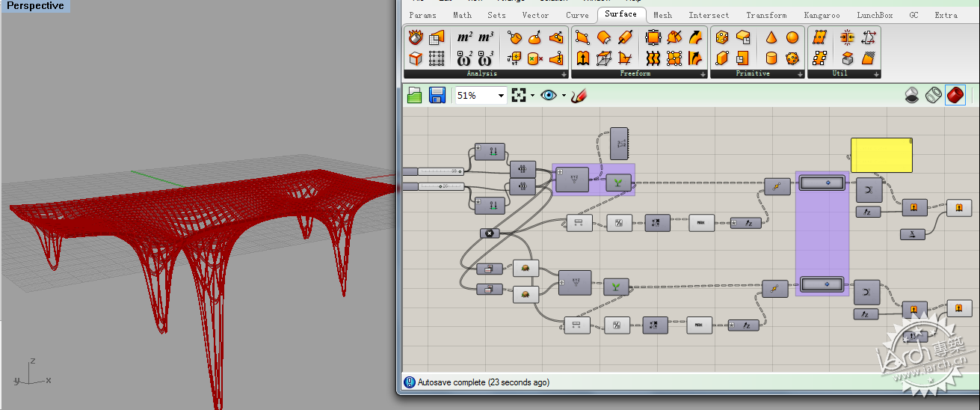Click the Zoom Extents icon
The width and height of the screenshot is (980, 410).
519,96
